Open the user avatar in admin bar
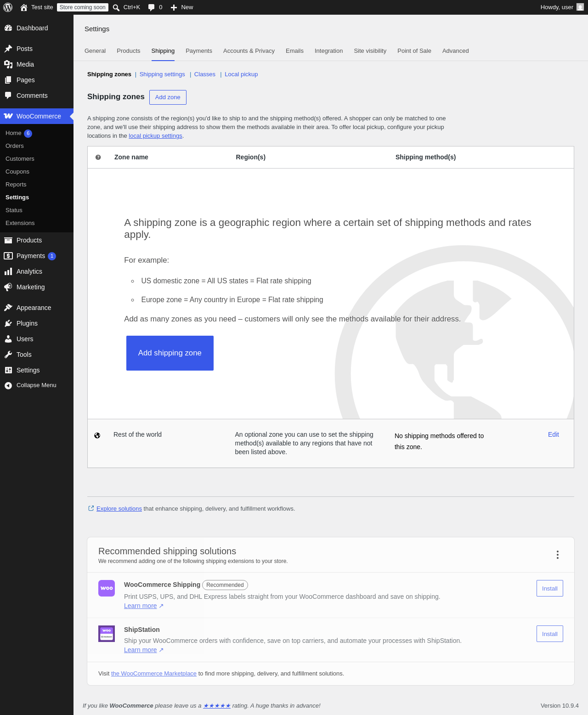 [x=580, y=7]
